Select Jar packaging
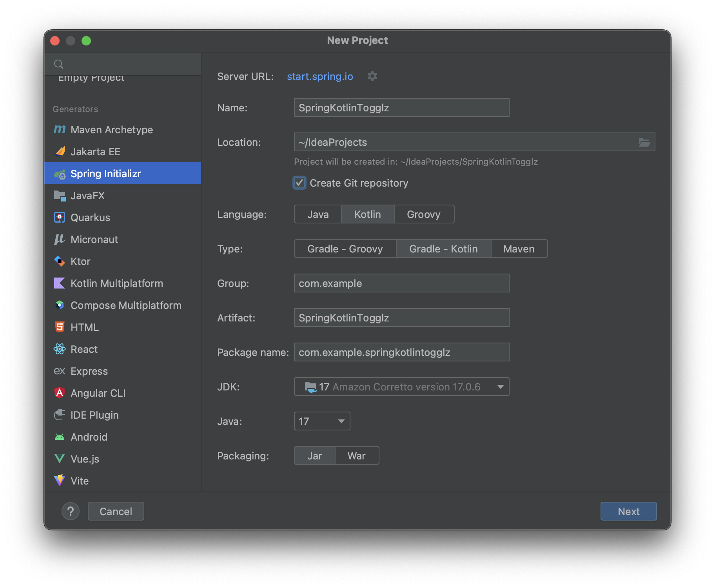This screenshot has height=588, width=715. click(x=315, y=456)
